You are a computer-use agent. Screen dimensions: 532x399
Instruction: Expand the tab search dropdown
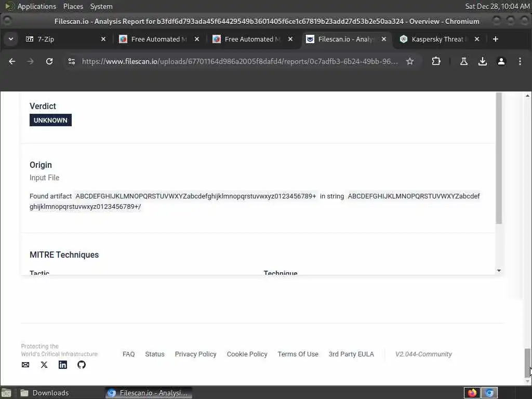pyautogui.click(x=11, y=39)
